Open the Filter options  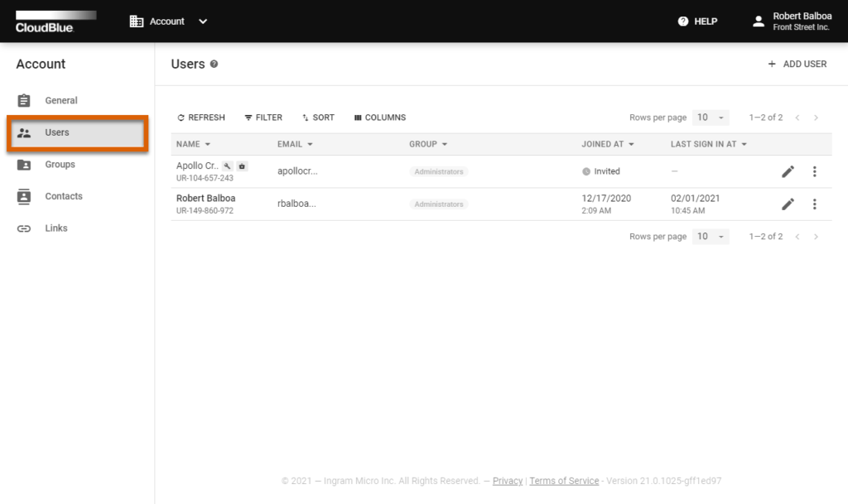coord(263,117)
